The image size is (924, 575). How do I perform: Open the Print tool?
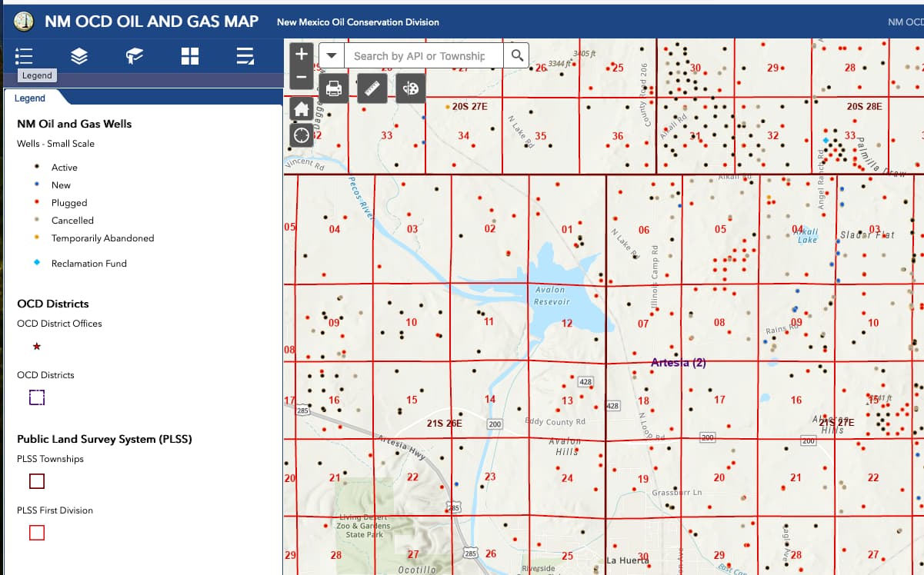point(334,88)
